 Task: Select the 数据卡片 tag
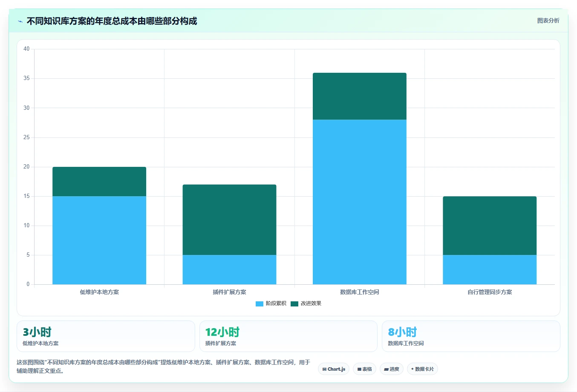tap(422, 369)
